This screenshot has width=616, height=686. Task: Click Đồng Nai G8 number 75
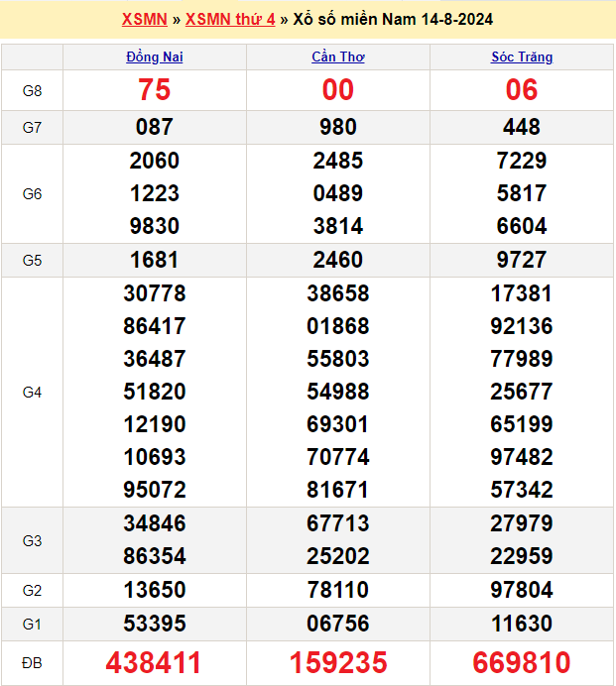[x=155, y=91]
